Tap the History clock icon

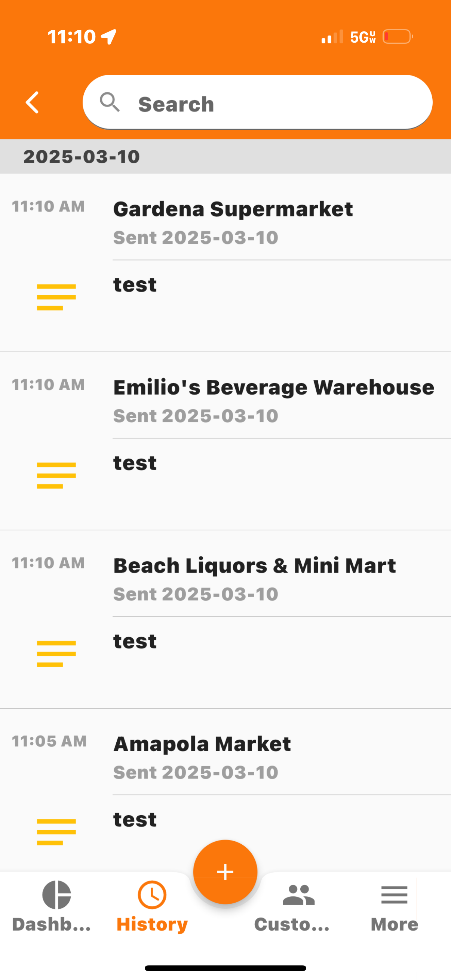click(x=152, y=895)
